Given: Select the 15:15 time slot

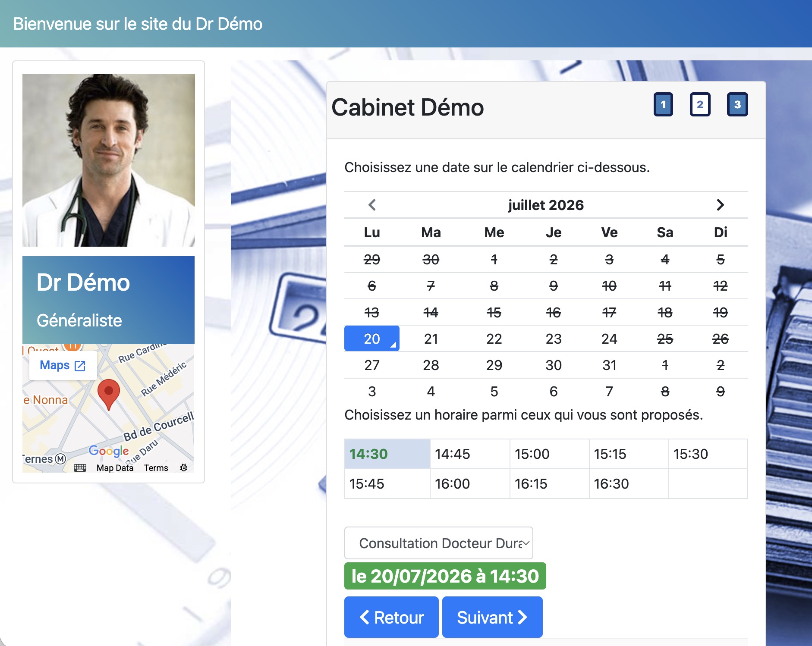Looking at the screenshot, I should pyautogui.click(x=629, y=454).
